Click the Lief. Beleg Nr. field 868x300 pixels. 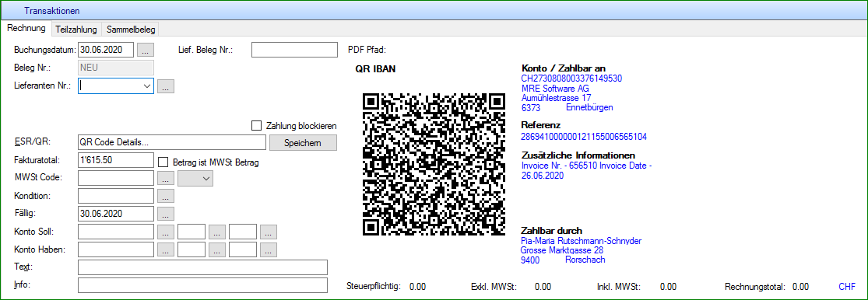click(x=294, y=50)
